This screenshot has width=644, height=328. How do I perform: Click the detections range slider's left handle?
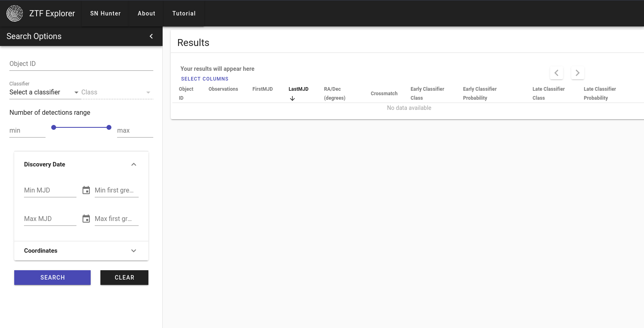click(54, 127)
